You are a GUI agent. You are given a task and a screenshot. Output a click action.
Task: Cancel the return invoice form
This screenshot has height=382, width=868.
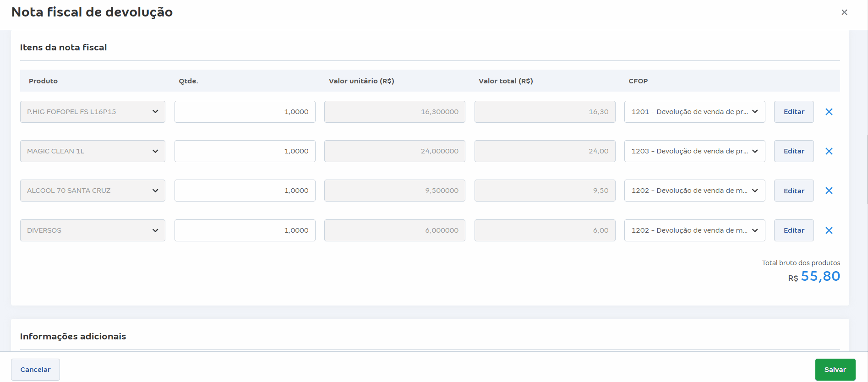pyautogui.click(x=35, y=370)
